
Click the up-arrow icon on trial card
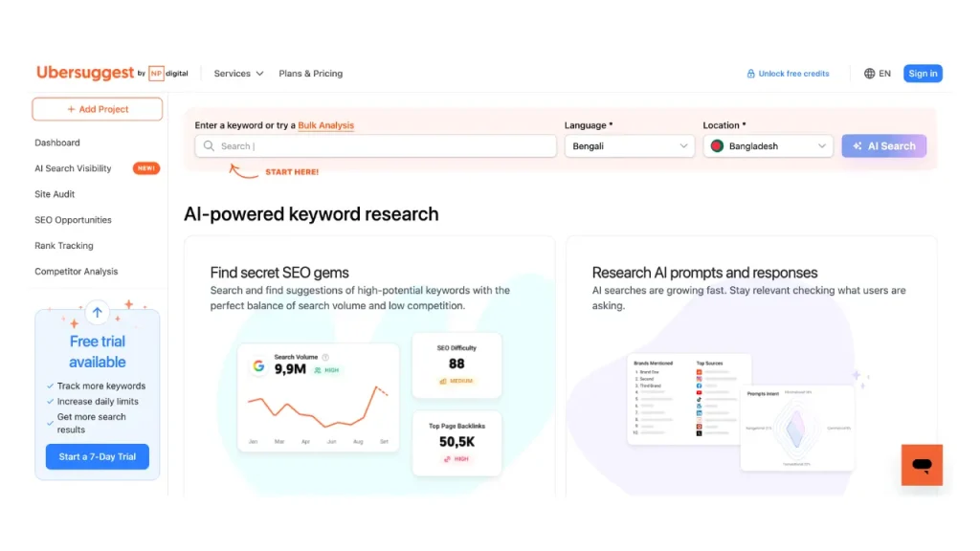point(98,313)
